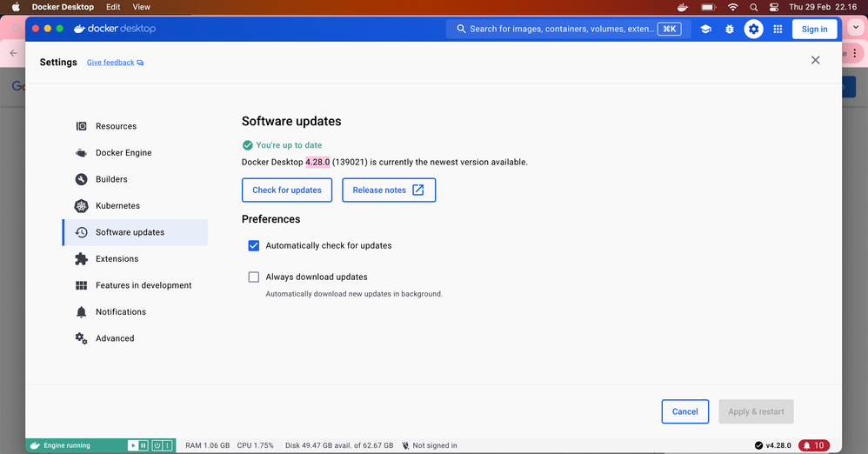Open the Learning Center graduation cap icon
Viewport: 868px width, 454px height.
tap(706, 29)
